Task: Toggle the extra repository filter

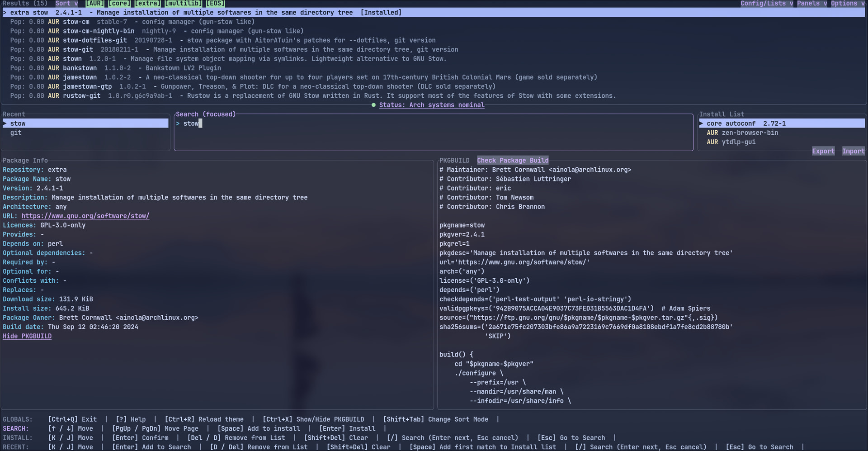Action: [147, 4]
